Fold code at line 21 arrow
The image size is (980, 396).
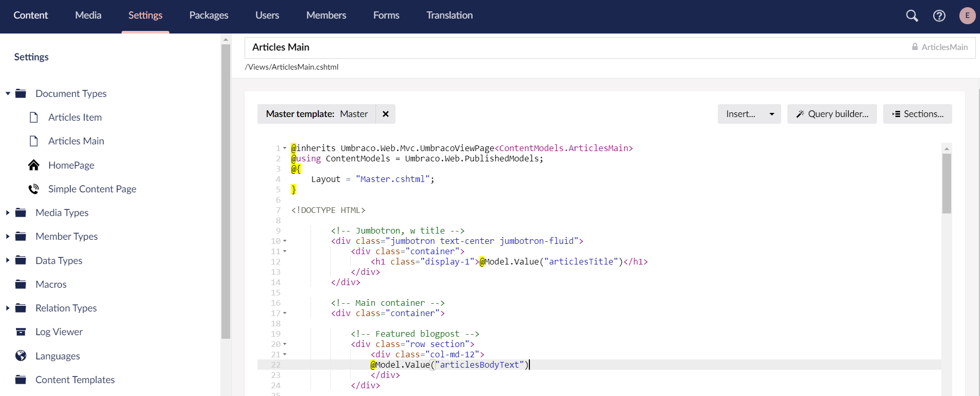(x=285, y=354)
